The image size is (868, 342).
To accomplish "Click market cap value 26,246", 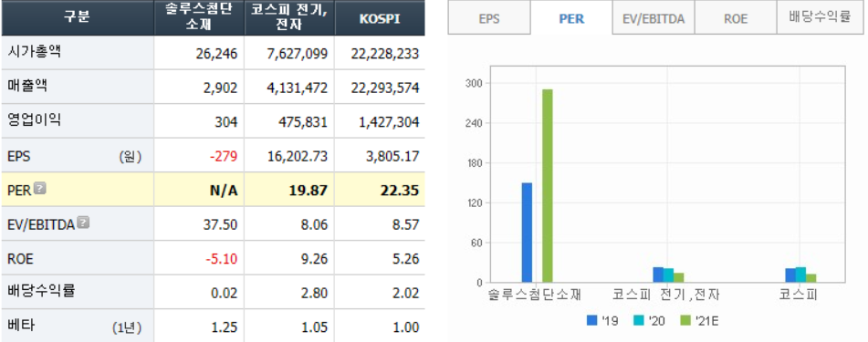I will [x=216, y=54].
